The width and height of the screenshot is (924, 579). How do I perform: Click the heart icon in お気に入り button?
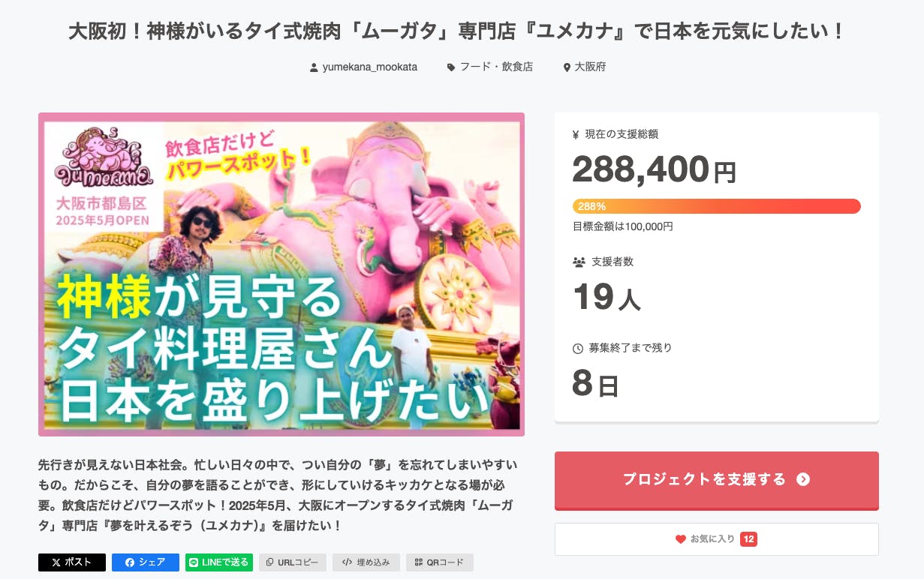click(681, 539)
